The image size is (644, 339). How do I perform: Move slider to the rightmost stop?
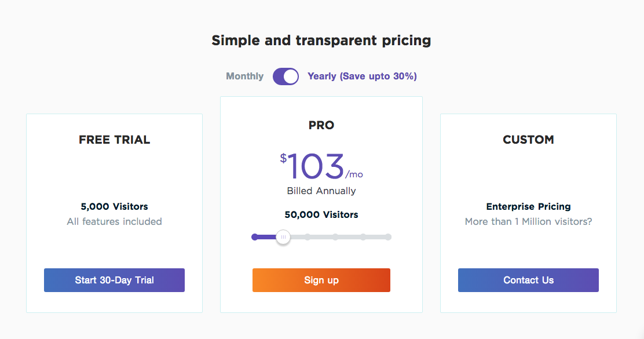click(x=388, y=237)
